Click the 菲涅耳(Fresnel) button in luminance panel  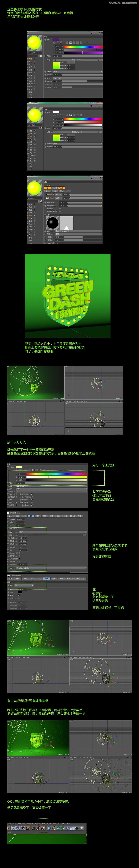(x=77, y=132)
